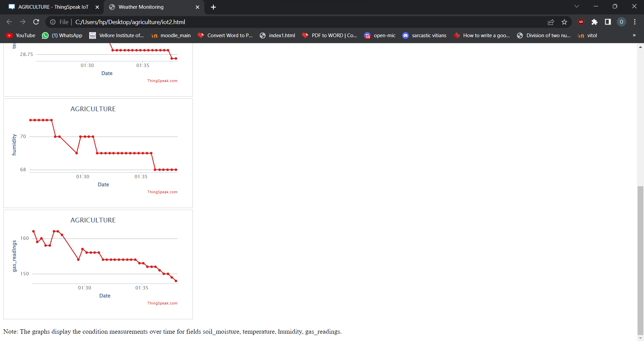Screen dimensions: 644x341
Task: Click the Date label under gas_readings chart
Action: click(105, 296)
